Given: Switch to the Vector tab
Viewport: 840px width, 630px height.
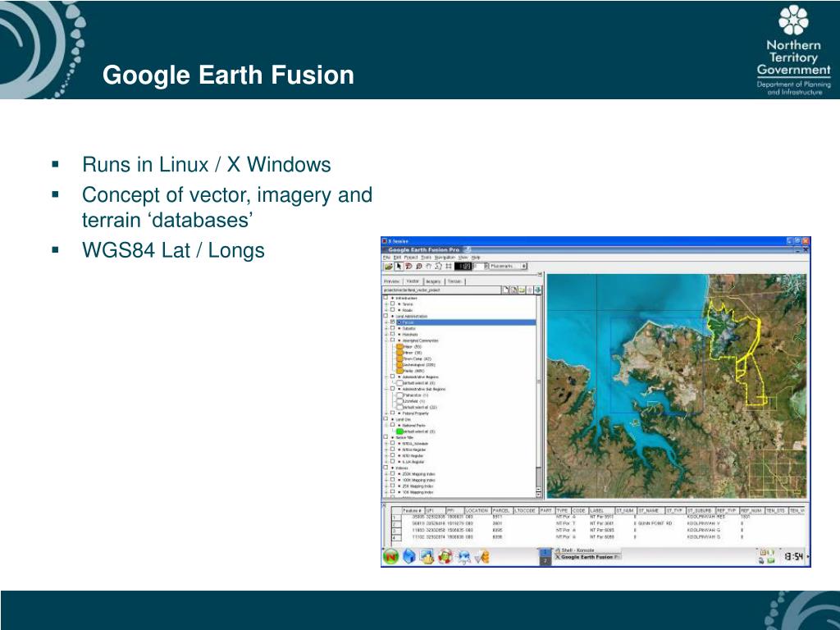Looking at the screenshot, I should tap(413, 281).
